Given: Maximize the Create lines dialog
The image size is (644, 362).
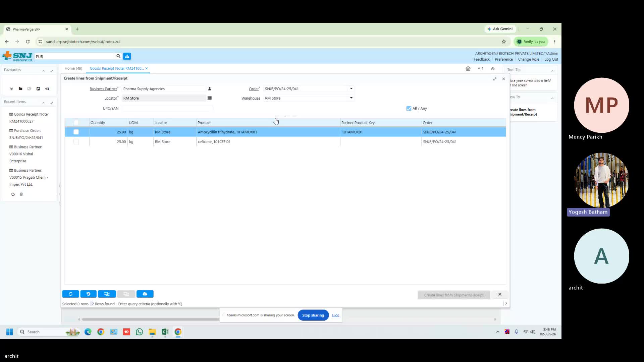Looking at the screenshot, I should (x=495, y=79).
